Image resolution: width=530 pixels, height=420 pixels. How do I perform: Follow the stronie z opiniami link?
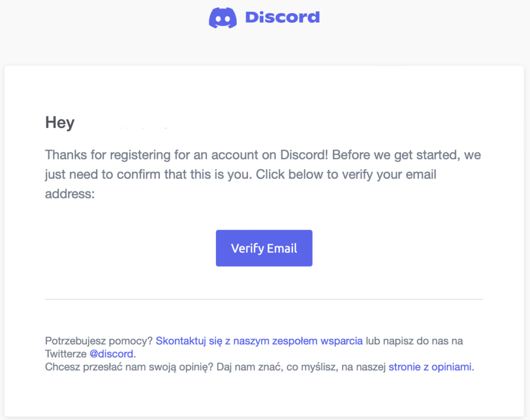(430, 367)
